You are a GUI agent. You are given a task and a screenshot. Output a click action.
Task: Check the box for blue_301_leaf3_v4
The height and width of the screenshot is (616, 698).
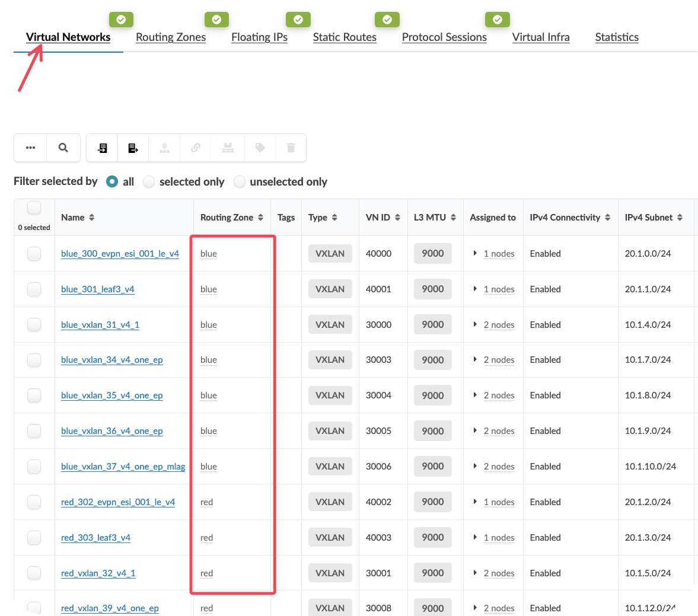(x=34, y=289)
